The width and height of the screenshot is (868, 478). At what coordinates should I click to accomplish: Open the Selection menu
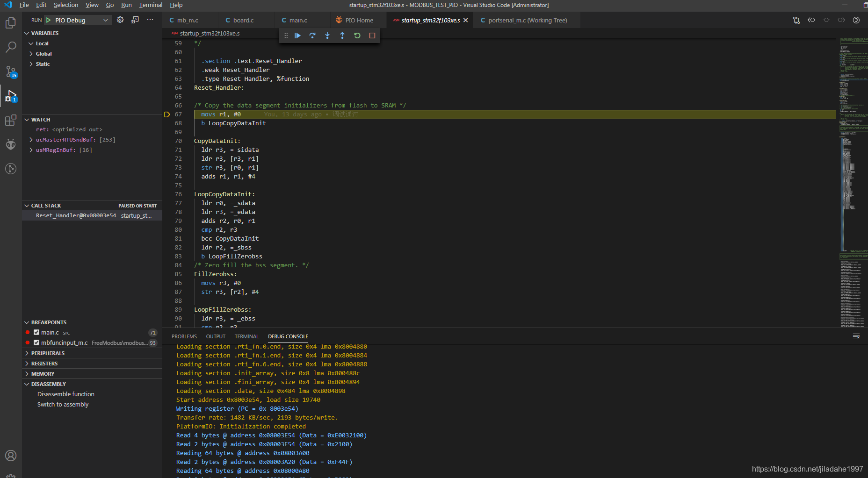[x=66, y=5]
